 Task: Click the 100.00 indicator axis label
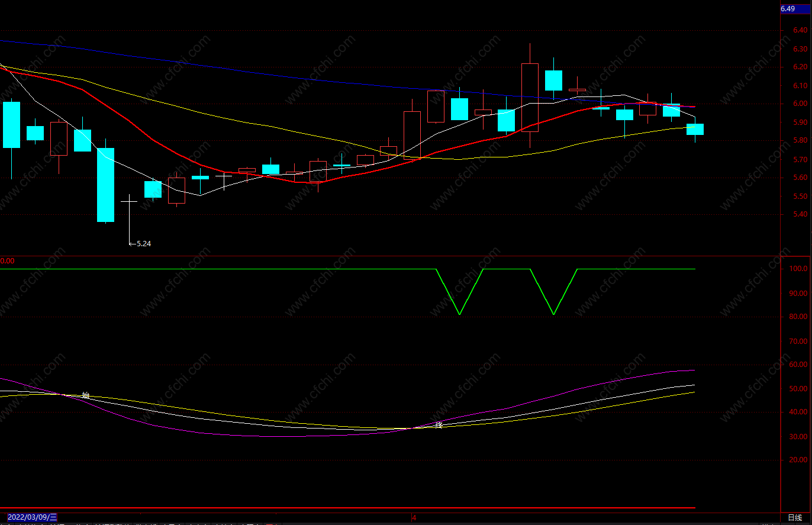click(x=799, y=269)
